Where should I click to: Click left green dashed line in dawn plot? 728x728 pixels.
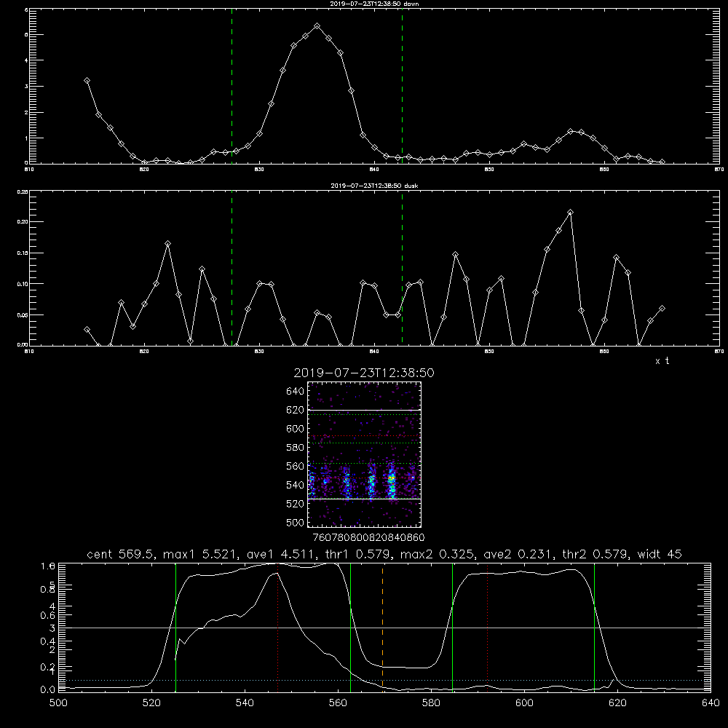(232, 88)
